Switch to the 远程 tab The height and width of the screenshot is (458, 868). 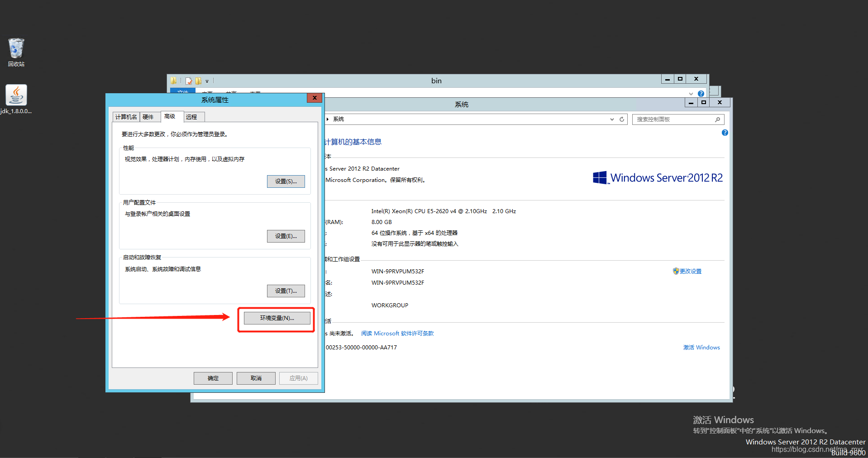[194, 117]
